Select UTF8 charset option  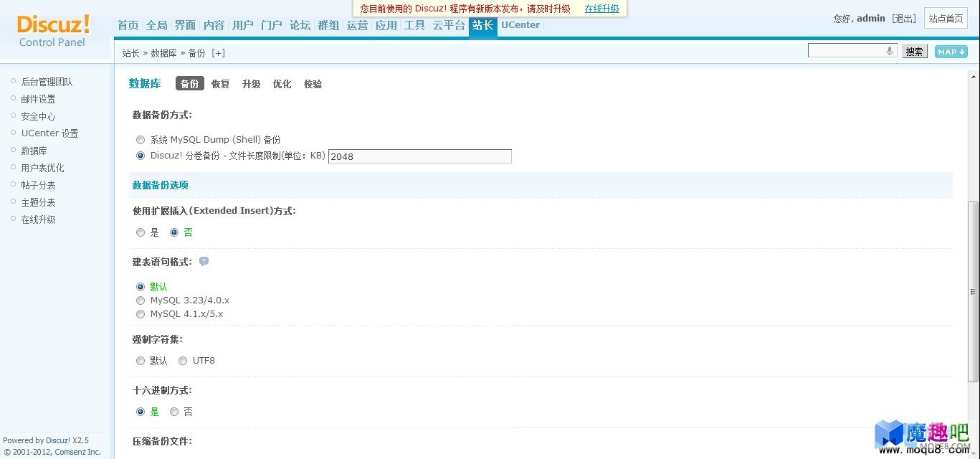click(183, 361)
